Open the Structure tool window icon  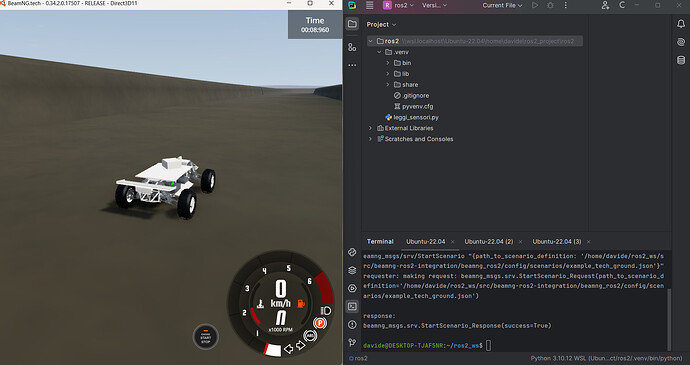(352, 47)
